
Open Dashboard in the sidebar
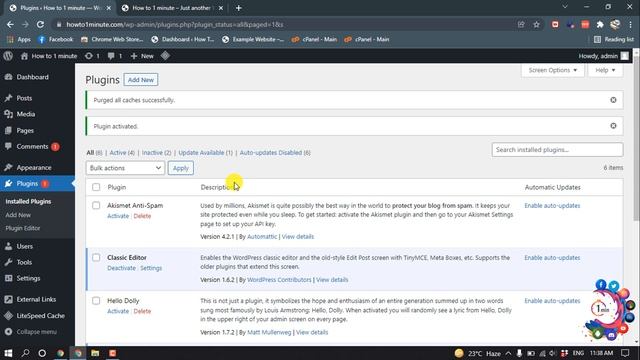tap(32, 77)
